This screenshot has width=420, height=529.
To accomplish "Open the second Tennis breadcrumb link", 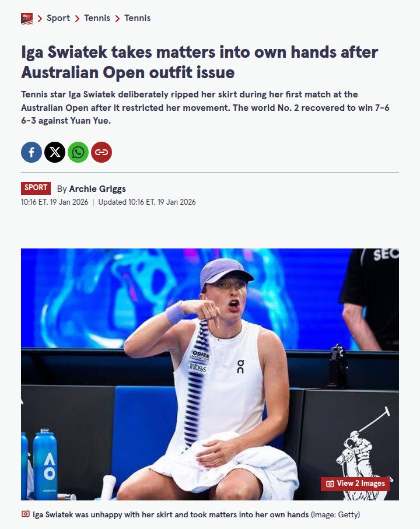I will (137, 18).
